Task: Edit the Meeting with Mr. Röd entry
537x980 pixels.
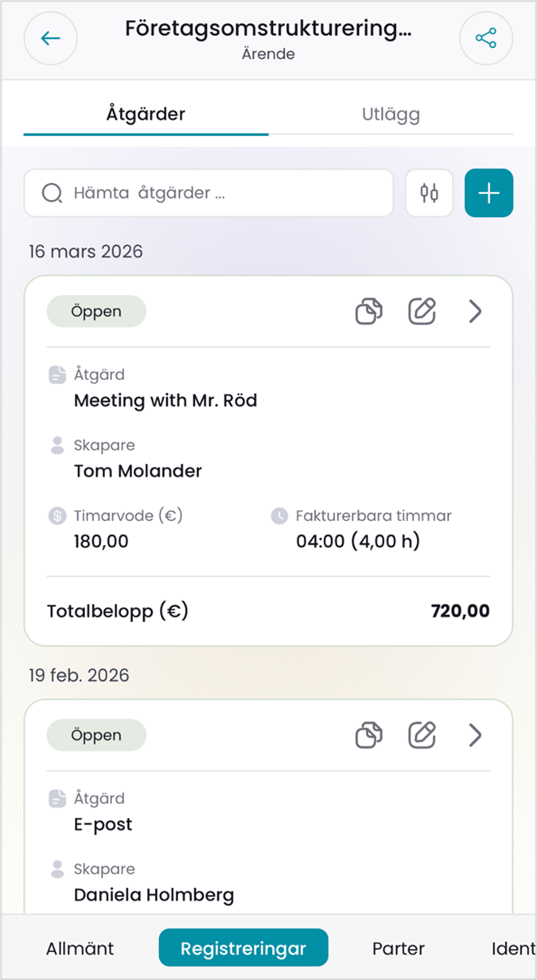Action: tap(422, 312)
